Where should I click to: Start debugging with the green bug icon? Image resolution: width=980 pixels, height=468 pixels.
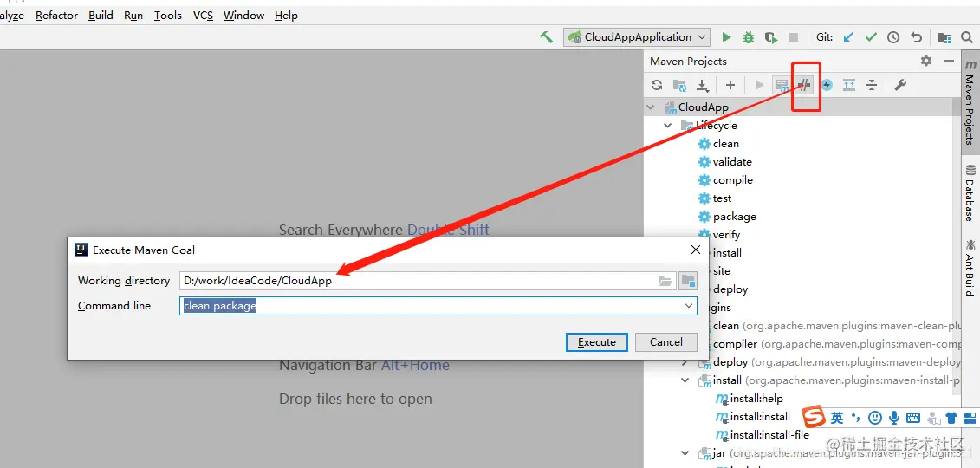pyautogui.click(x=748, y=37)
